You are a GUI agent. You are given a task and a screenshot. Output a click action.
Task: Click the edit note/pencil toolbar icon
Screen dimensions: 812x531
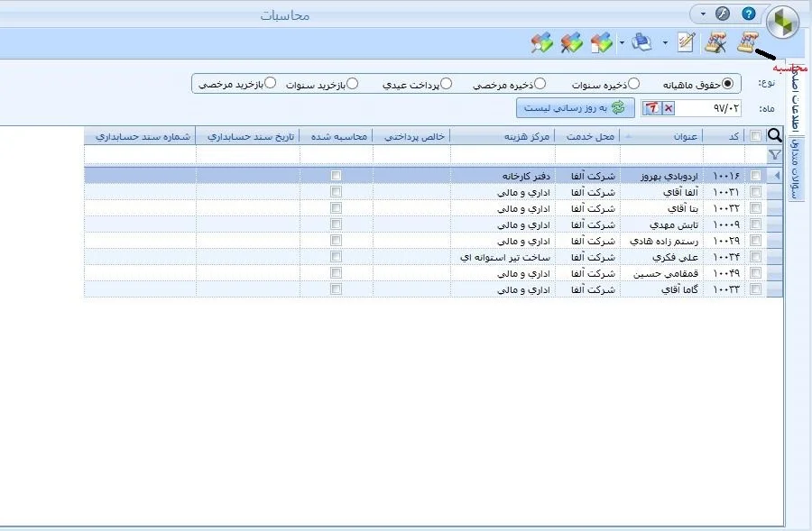pos(686,41)
